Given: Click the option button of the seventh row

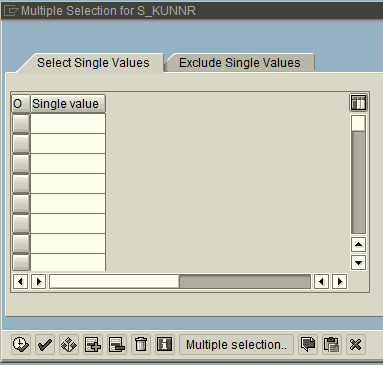Looking at the screenshot, I should pyautogui.click(x=21, y=244).
